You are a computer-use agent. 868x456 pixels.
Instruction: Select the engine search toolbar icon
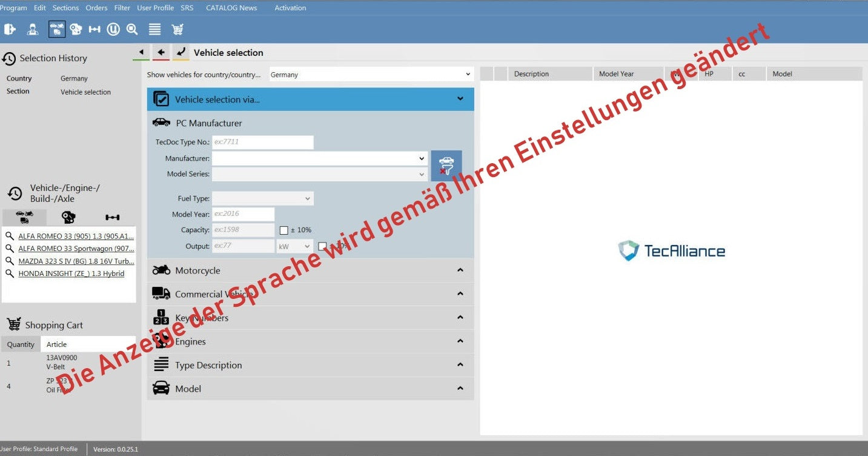point(76,29)
